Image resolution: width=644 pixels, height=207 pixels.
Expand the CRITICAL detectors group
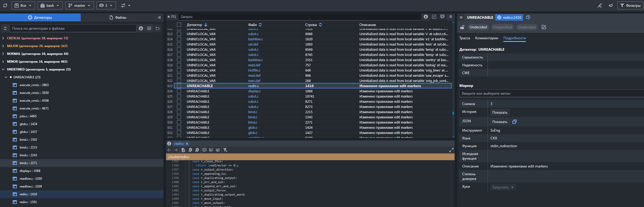pos(3,38)
